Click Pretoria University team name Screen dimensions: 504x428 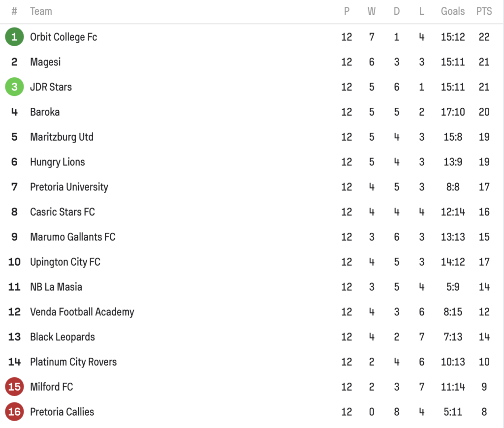(x=69, y=187)
